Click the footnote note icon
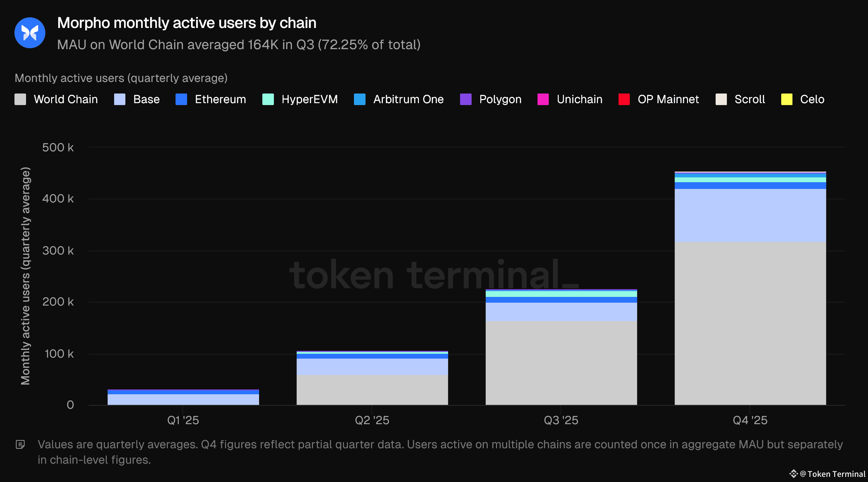This screenshot has width=868, height=482. tap(20, 445)
